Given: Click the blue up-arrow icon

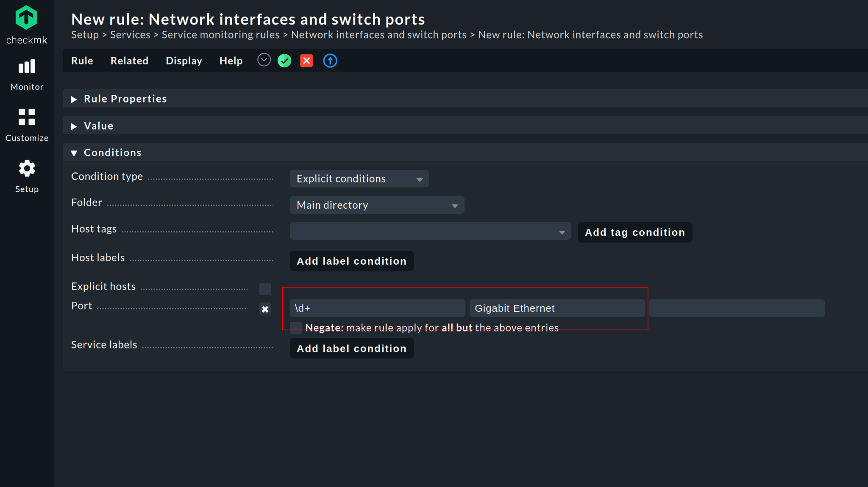Looking at the screenshot, I should (330, 61).
